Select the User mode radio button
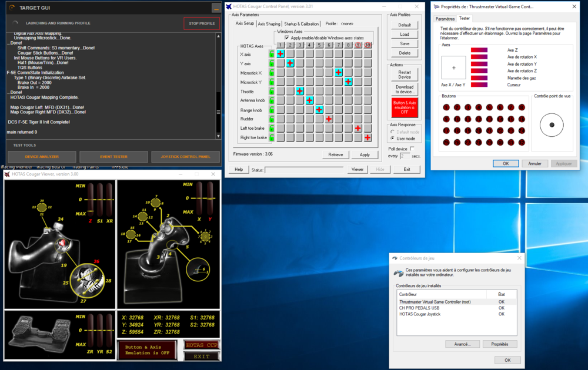This screenshot has width=588, height=370. coord(392,139)
